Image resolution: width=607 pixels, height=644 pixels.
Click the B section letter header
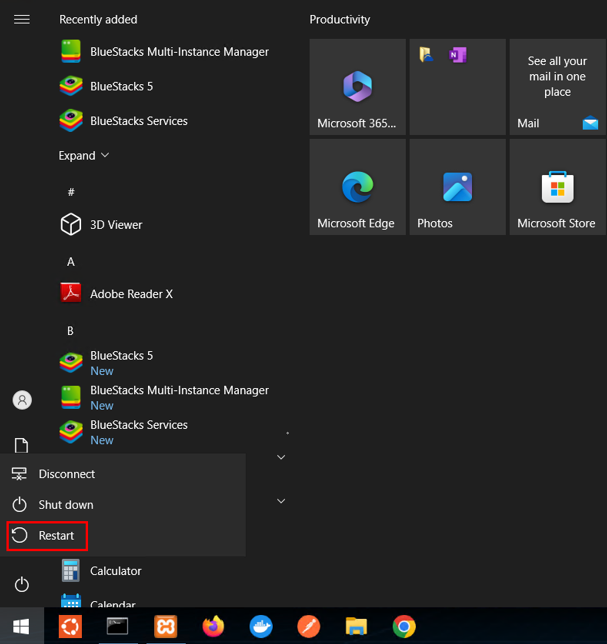click(x=70, y=331)
